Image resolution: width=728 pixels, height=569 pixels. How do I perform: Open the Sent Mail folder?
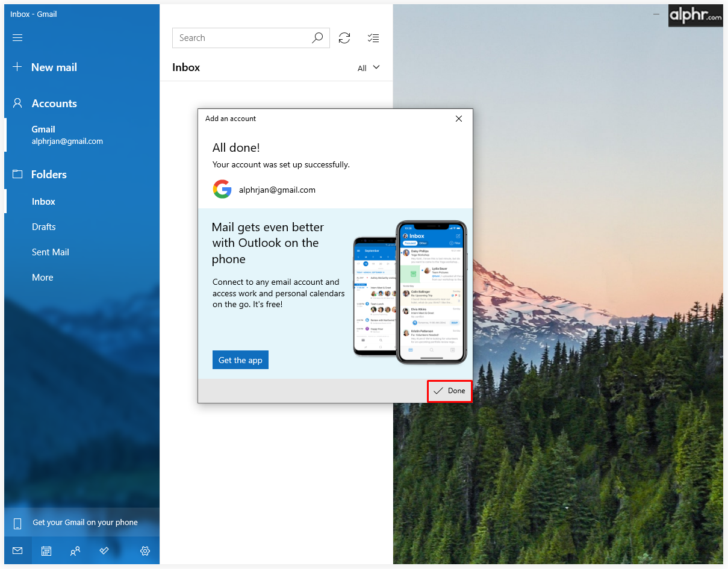(50, 252)
